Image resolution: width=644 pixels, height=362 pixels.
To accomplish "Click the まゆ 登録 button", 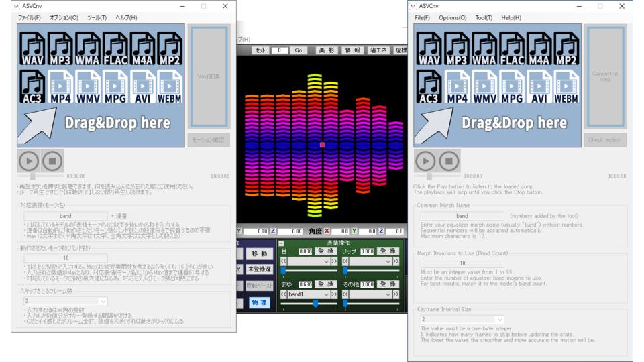I will click(x=326, y=284).
